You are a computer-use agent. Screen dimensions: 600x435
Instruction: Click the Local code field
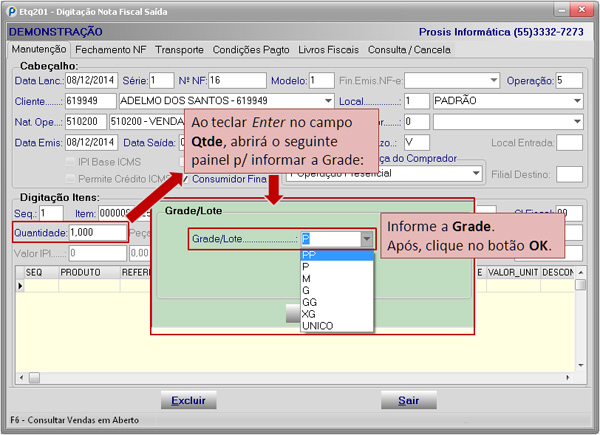pos(417,101)
